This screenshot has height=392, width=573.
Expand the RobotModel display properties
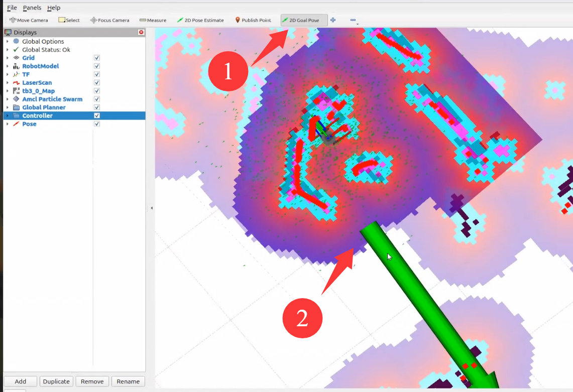tap(8, 66)
